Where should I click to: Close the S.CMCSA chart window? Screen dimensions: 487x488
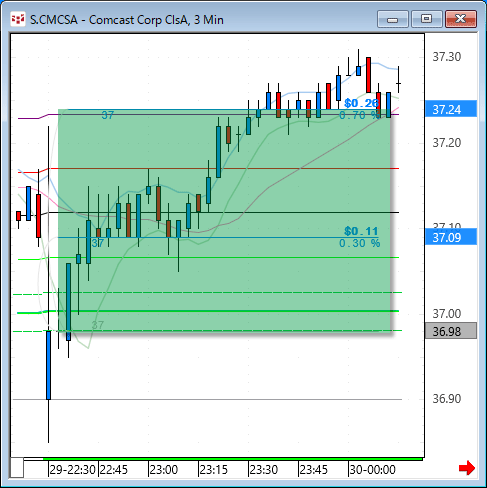pyautogui.click(x=461, y=19)
